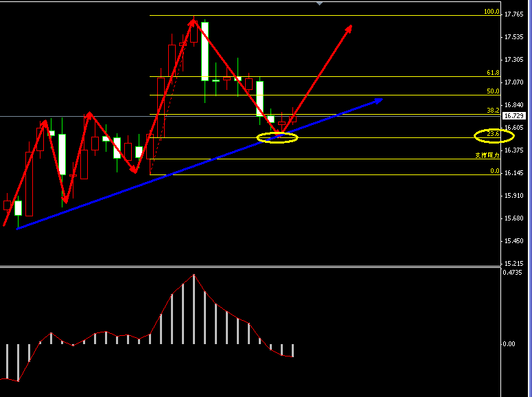Click the tallest histogram bar in indicator window
This screenshot has width=532, height=397.
(x=194, y=309)
